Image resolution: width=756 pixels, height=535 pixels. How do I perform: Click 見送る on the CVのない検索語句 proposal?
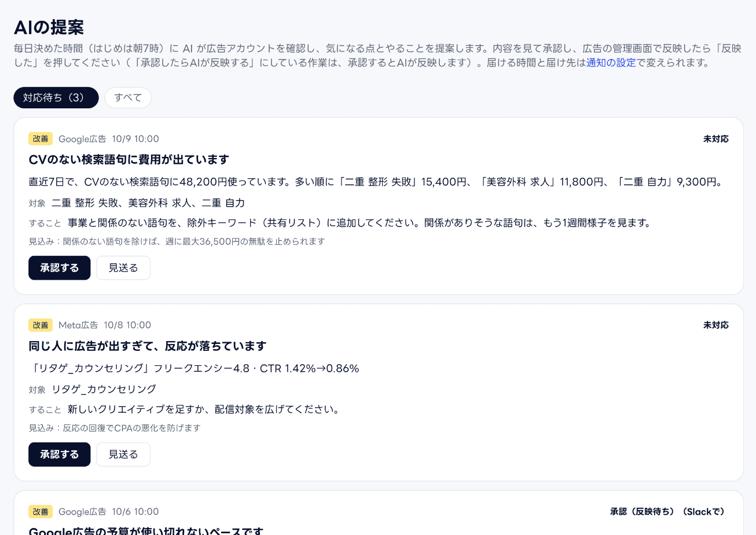pyautogui.click(x=123, y=268)
